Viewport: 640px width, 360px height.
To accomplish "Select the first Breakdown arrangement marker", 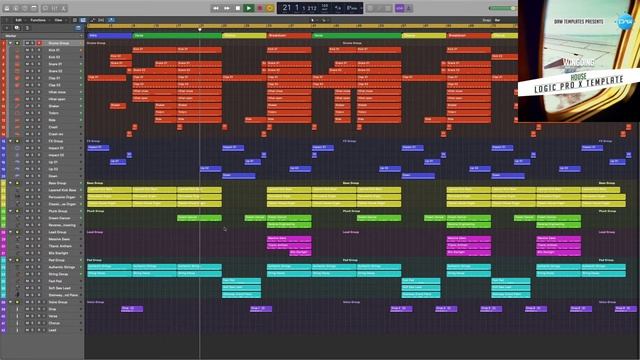I will pyautogui.click(x=289, y=36).
